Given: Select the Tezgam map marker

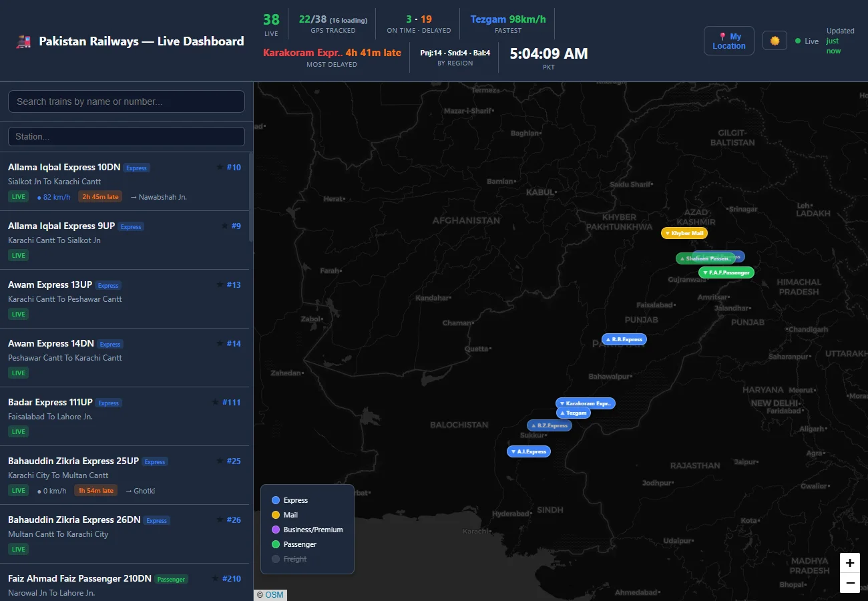Looking at the screenshot, I should tap(574, 413).
